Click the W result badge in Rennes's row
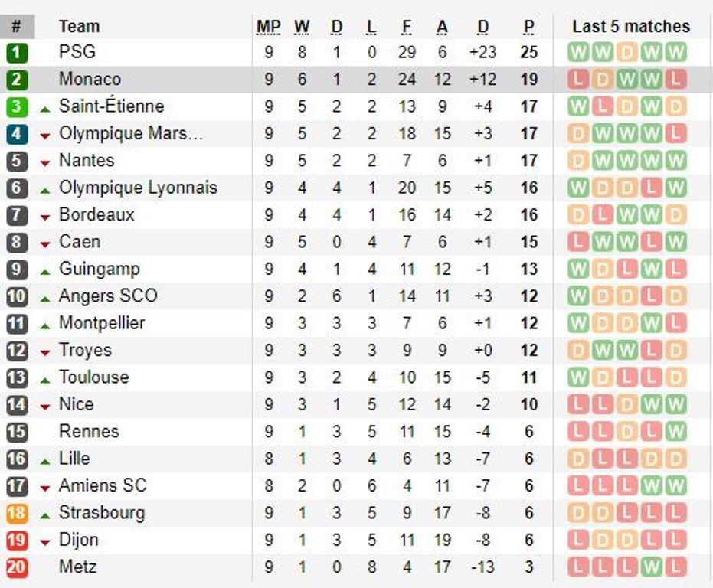Image resolution: width=713 pixels, height=588 pixels. point(675,431)
